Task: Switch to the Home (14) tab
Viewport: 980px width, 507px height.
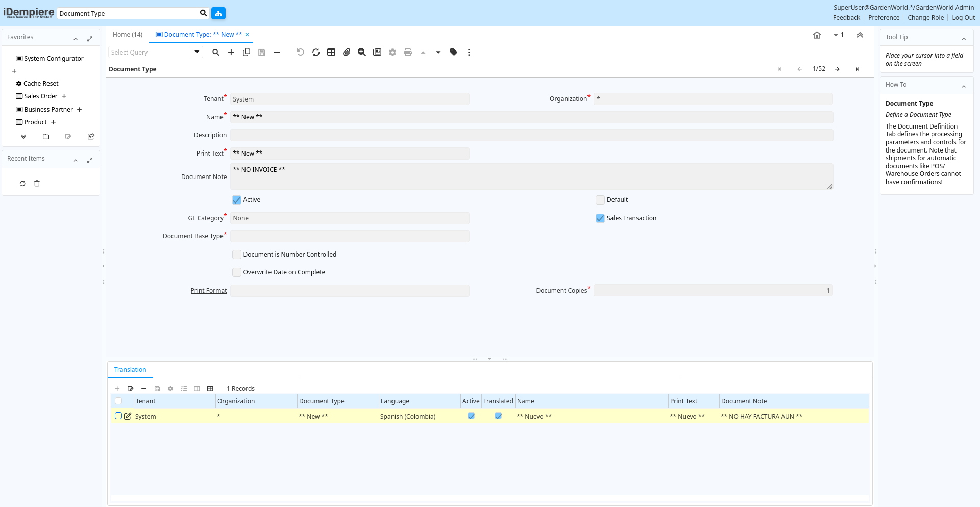Action: (128, 35)
